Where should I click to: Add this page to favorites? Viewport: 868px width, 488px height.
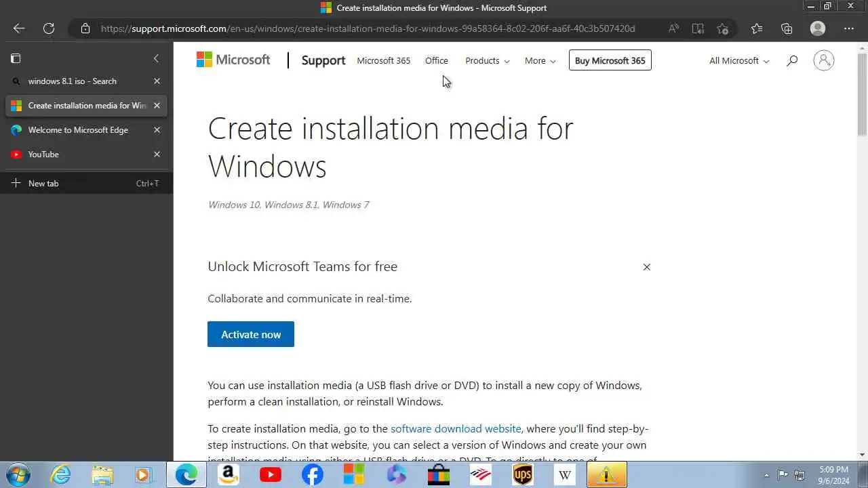tap(722, 28)
